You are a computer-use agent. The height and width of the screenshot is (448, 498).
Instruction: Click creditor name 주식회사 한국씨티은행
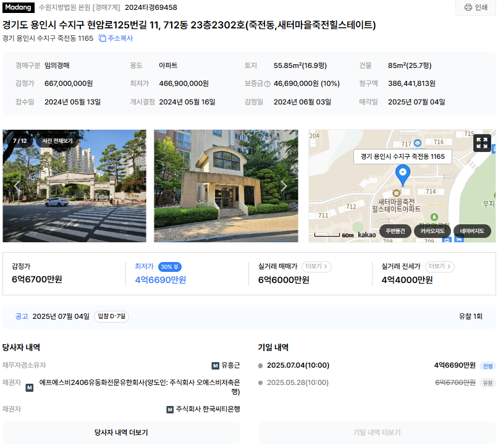[208, 409]
